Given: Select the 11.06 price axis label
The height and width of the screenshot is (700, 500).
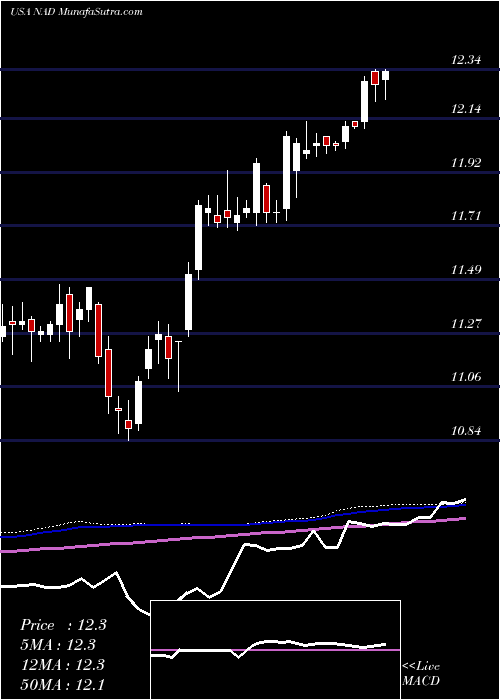Looking at the screenshot, I should [466, 377].
